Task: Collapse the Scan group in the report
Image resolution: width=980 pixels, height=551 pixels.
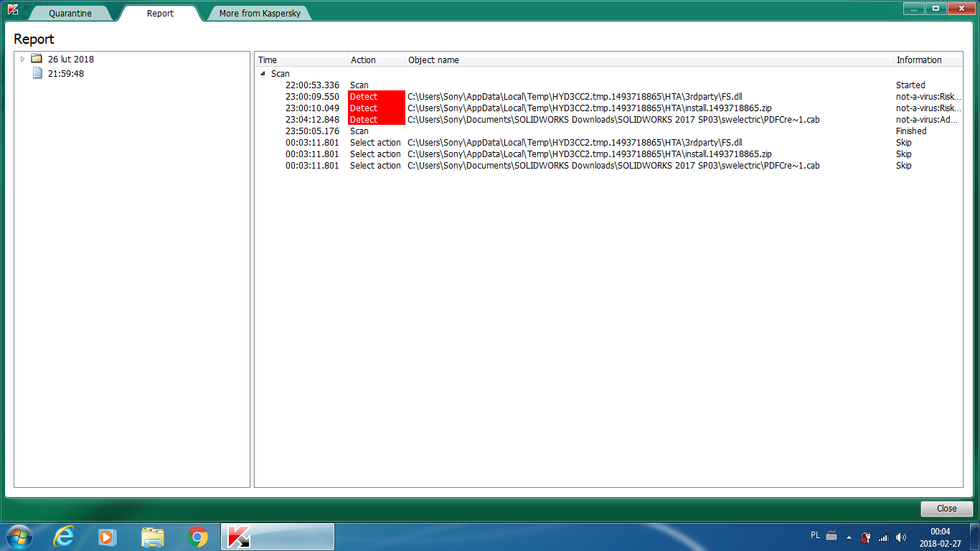Action: [x=263, y=73]
